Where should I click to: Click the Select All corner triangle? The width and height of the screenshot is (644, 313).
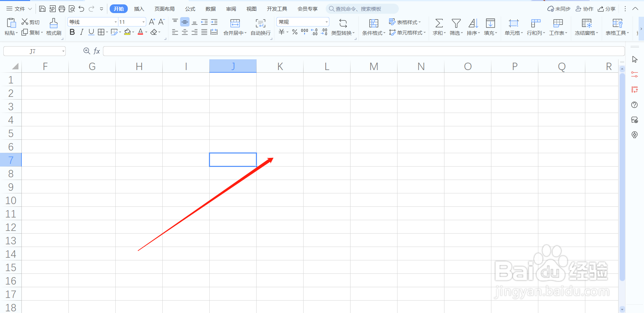point(15,66)
